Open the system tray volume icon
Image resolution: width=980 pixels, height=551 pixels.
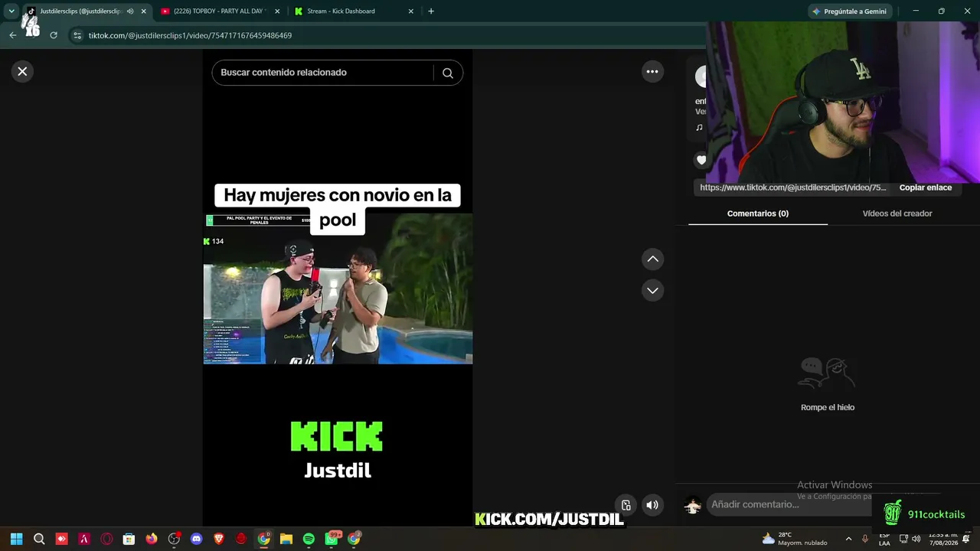pyautogui.click(x=916, y=539)
